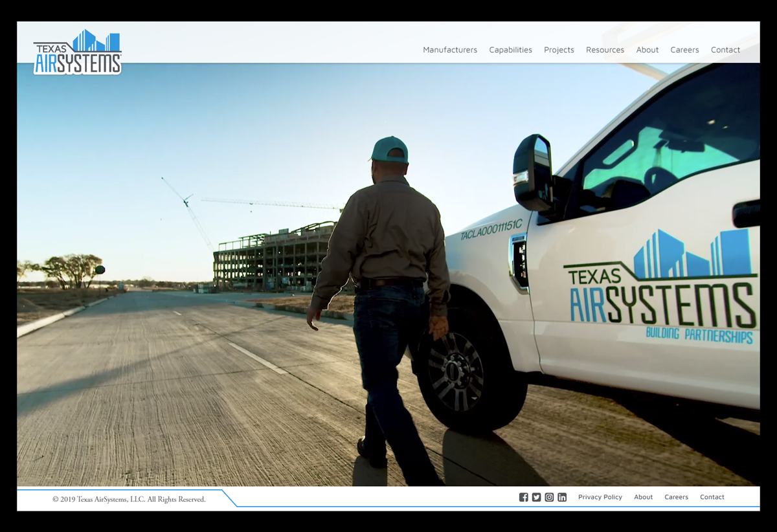This screenshot has height=532, width=777.
Task: Select About in the top navigation
Action: (x=647, y=50)
